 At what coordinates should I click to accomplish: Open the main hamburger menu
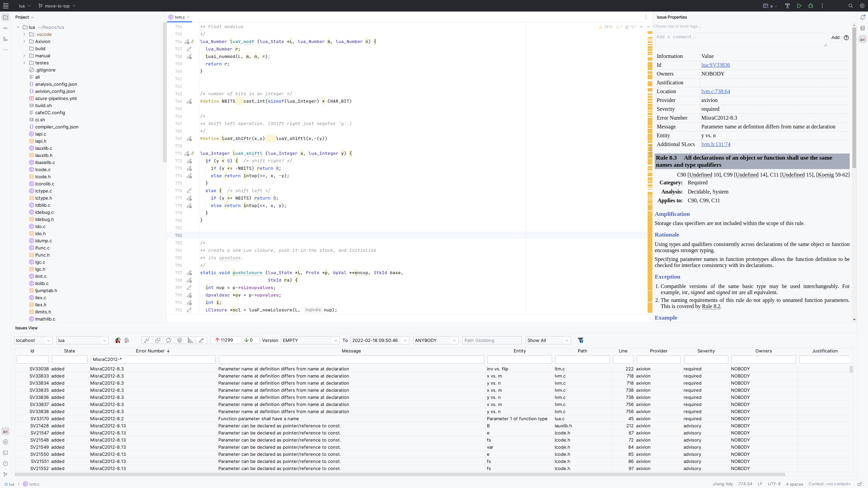pyautogui.click(x=6, y=6)
